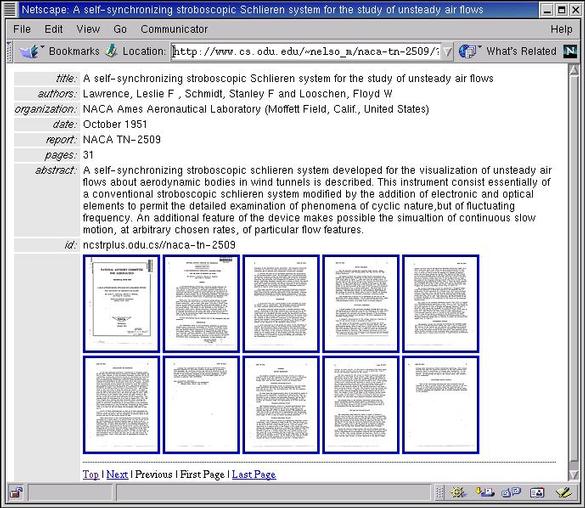Image resolution: width=585 pixels, height=508 pixels.
Task: Click the pages value 31
Action: 88,155
